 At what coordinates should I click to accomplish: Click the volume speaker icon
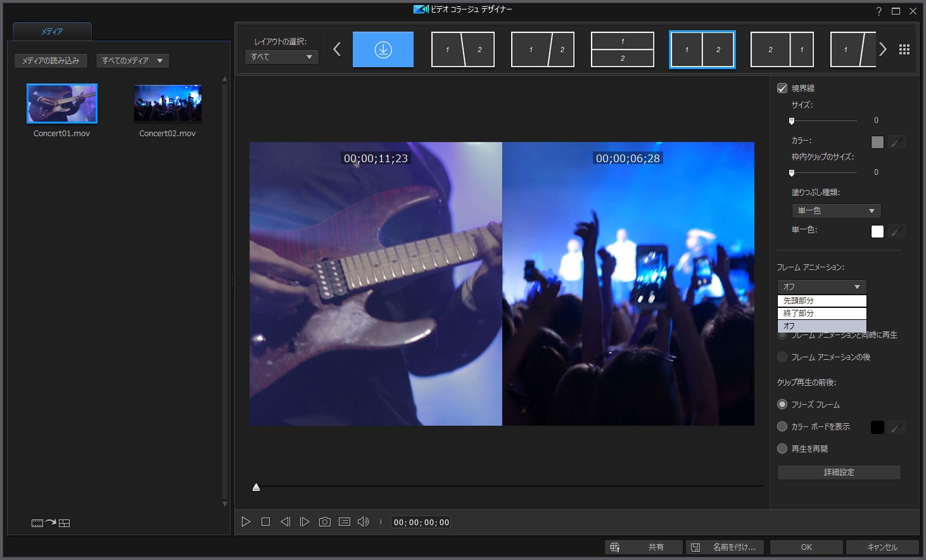click(x=363, y=522)
